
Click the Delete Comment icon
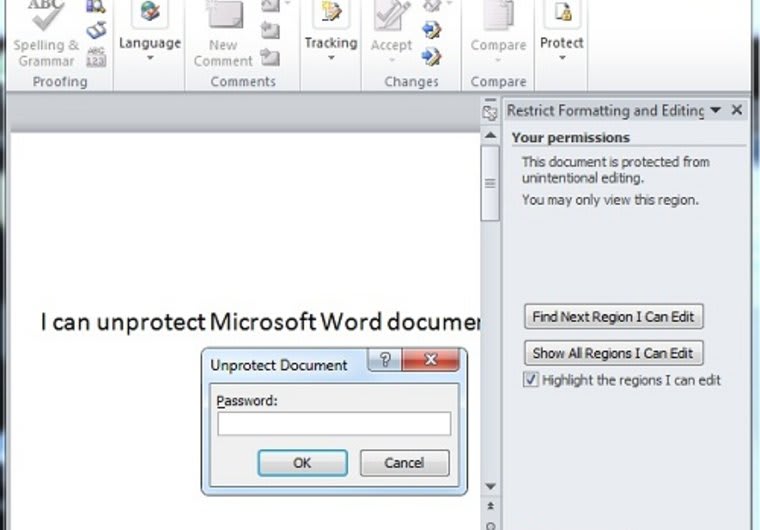point(270,5)
